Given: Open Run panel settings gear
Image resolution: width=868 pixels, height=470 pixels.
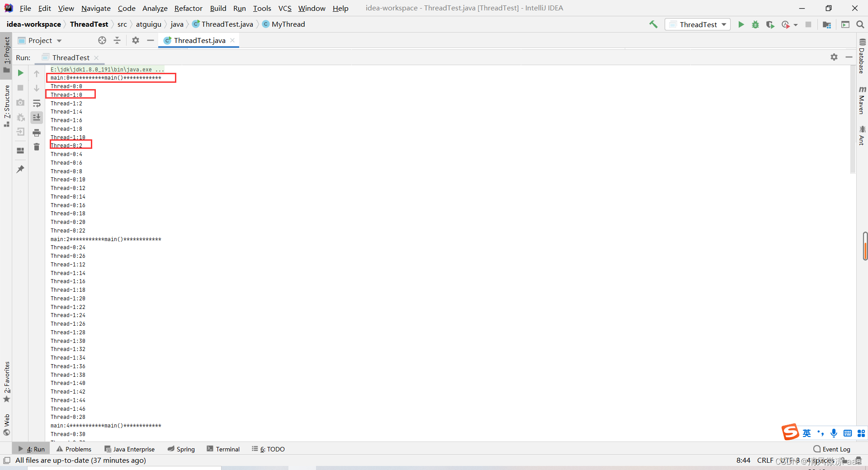Looking at the screenshot, I should pos(834,57).
